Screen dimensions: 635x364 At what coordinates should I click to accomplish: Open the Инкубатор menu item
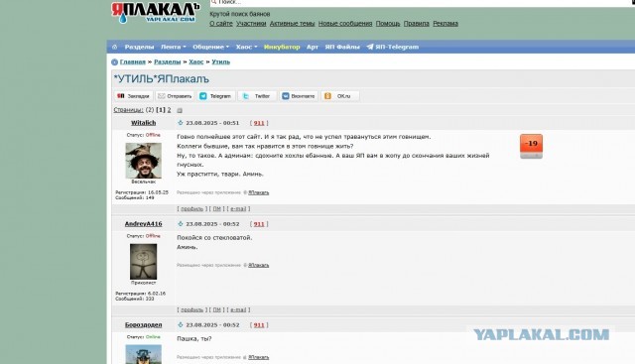[282, 47]
